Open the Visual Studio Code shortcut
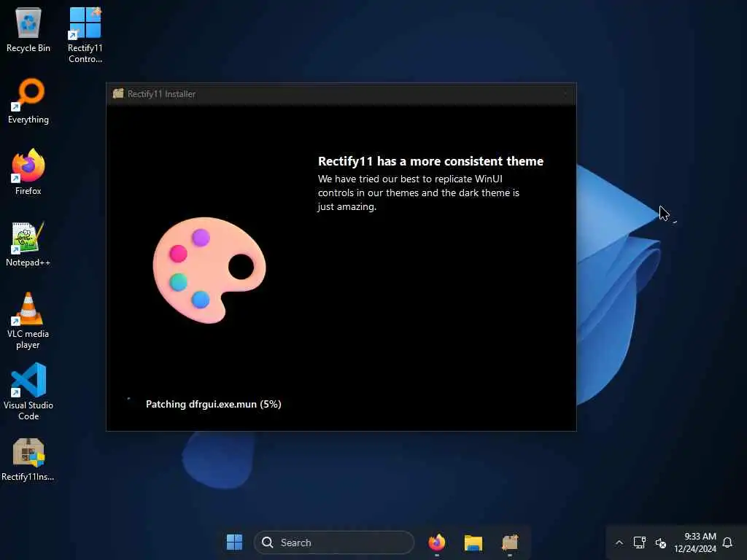 click(x=28, y=392)
